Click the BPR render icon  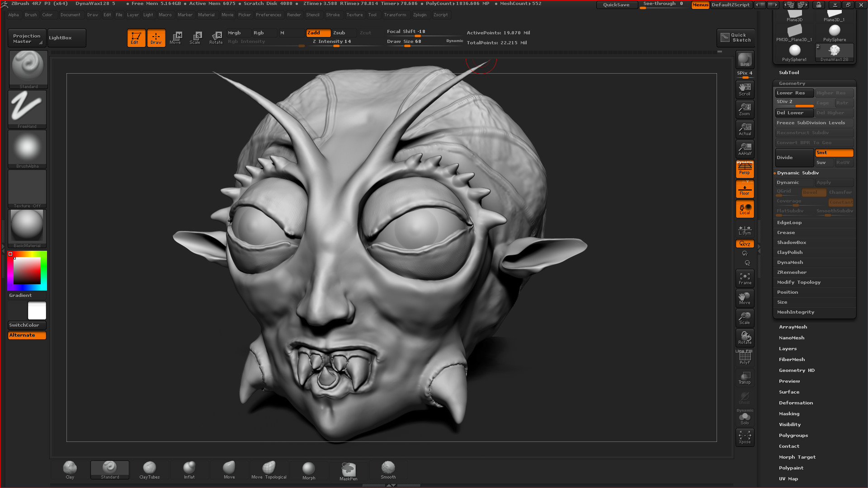click(745, 60)
